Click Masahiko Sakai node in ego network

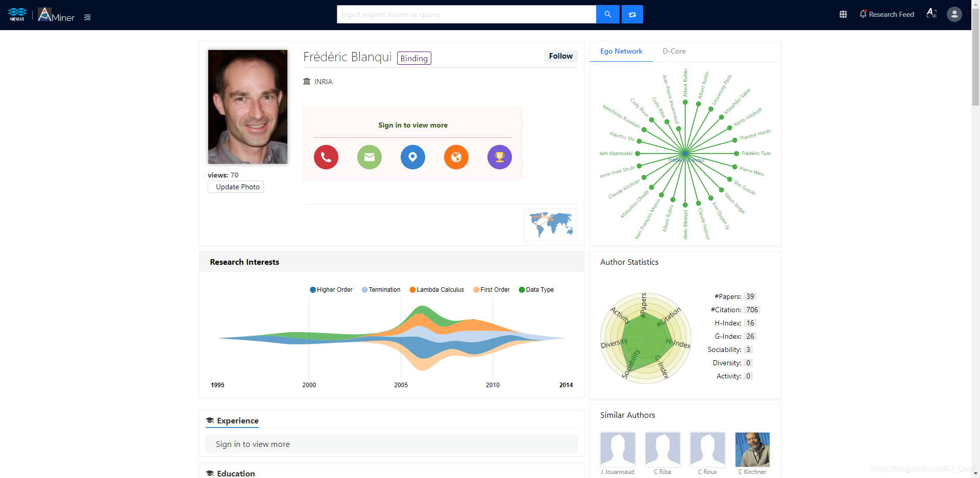(x=721, y=117)
